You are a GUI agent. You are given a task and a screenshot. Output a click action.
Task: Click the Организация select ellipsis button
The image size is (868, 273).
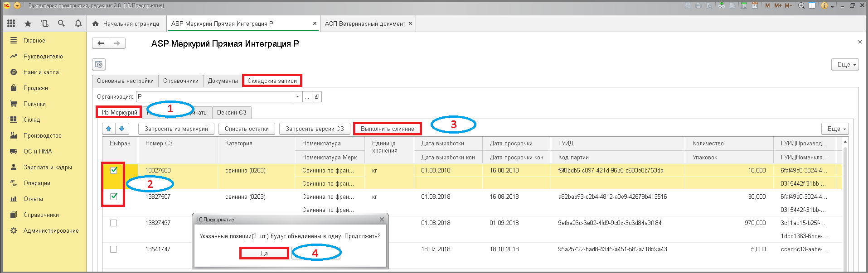pos(307,96)
